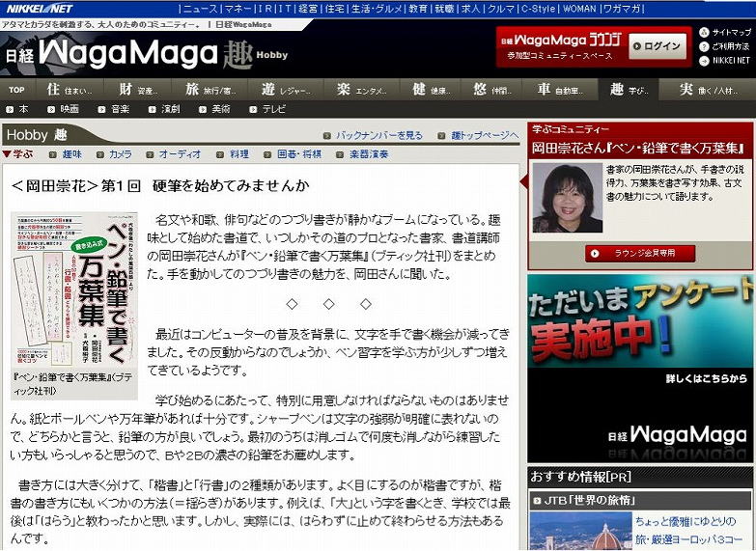Viewport: 756px width, 551px height.
Task: Select the 悠 navigation tab
Action: [x=493, y=90]
